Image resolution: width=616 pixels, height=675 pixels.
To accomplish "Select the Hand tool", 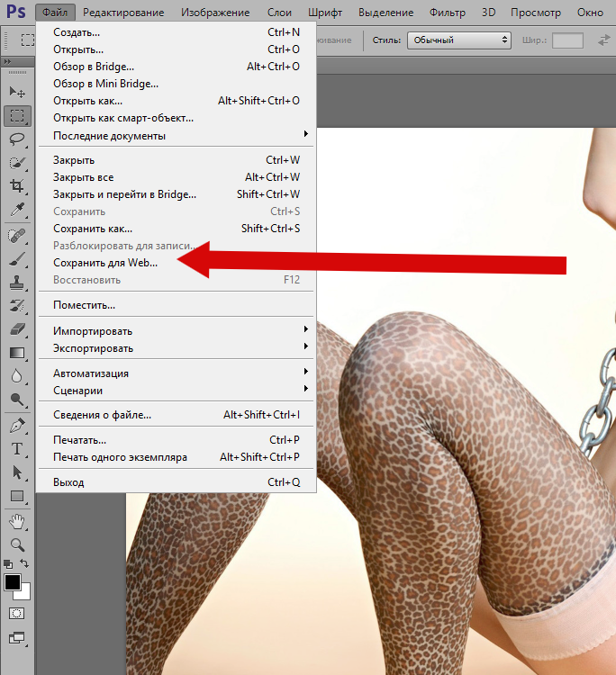I will coord(17,522).
